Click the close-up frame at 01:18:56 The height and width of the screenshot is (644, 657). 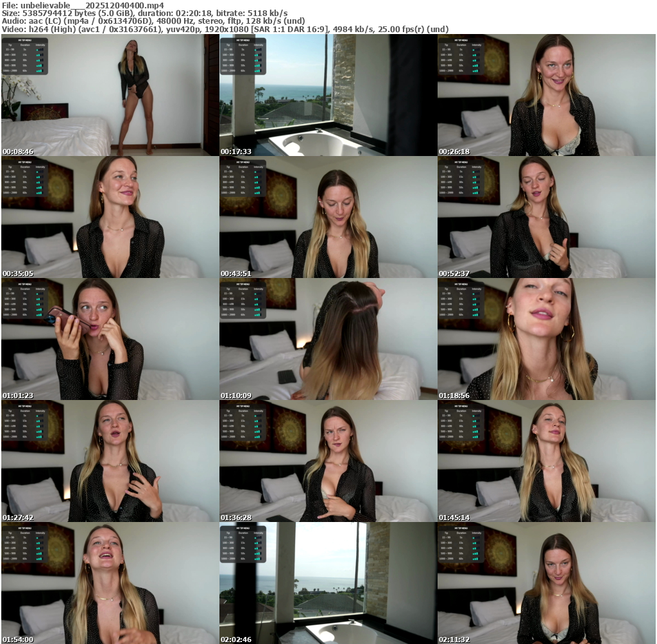(x=546, y=339)
